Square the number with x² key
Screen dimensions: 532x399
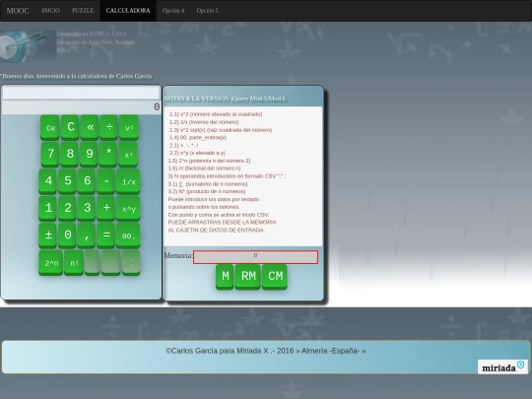(128, 155)
